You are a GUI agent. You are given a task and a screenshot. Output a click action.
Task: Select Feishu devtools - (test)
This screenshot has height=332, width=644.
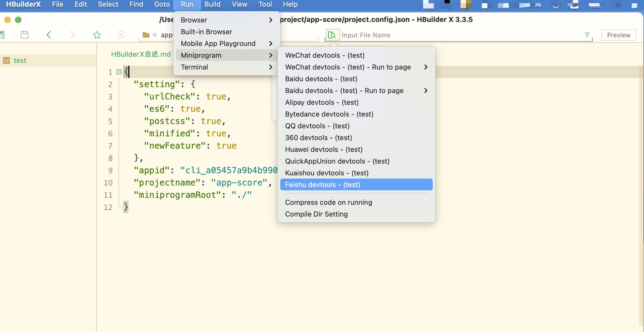click(322, 184)
